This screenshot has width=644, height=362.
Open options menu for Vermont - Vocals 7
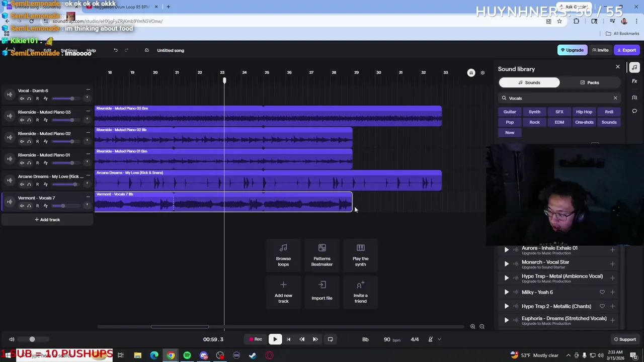pos(88,198)
